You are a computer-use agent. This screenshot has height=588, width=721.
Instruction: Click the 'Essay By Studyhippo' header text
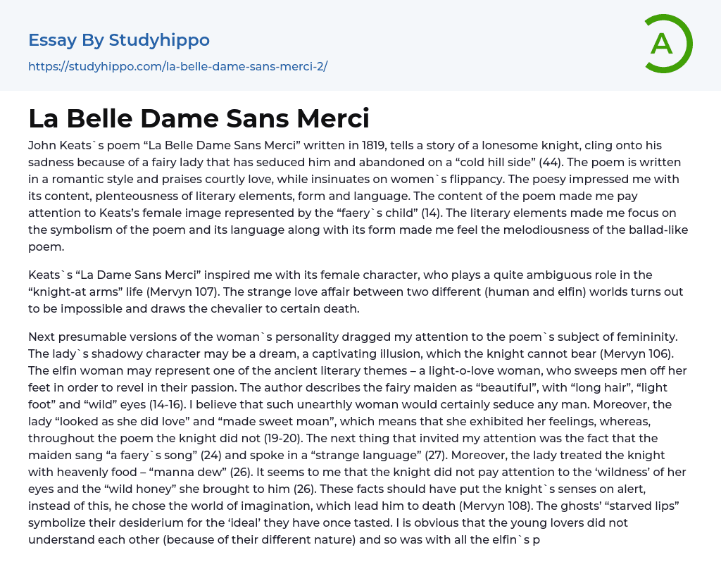(119, 40)
